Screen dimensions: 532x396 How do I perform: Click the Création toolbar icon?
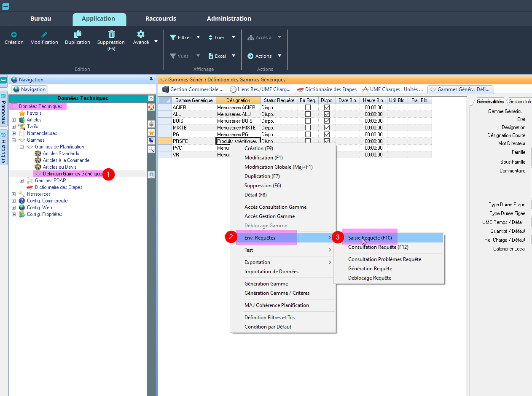[x=14, y=35]
